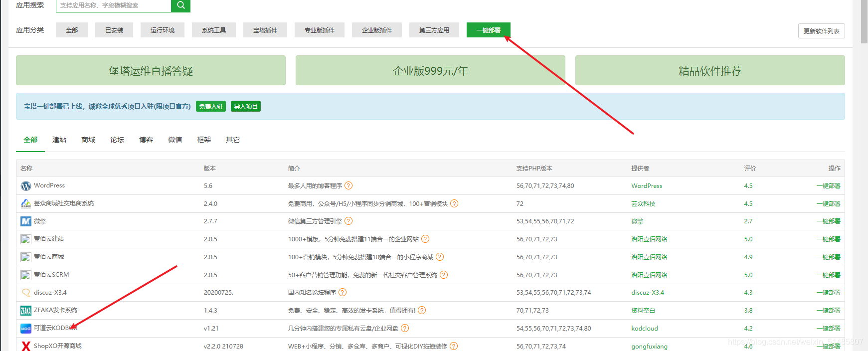Image resolution: width=868 pixels, height=351 pixels.
Task: Open the 精品软件推荐 banner
Action: pos(710,70)
